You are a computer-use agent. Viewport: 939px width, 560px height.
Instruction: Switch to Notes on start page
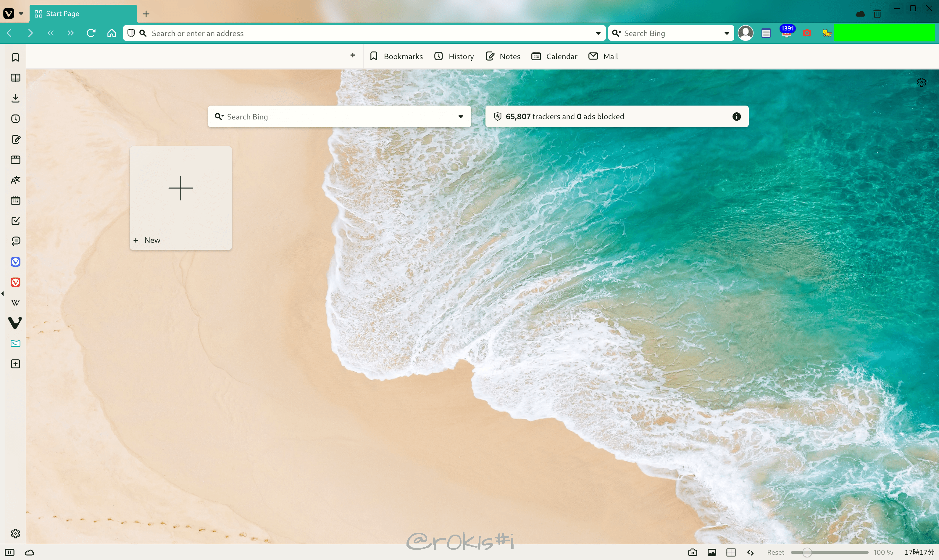[503, 56]
